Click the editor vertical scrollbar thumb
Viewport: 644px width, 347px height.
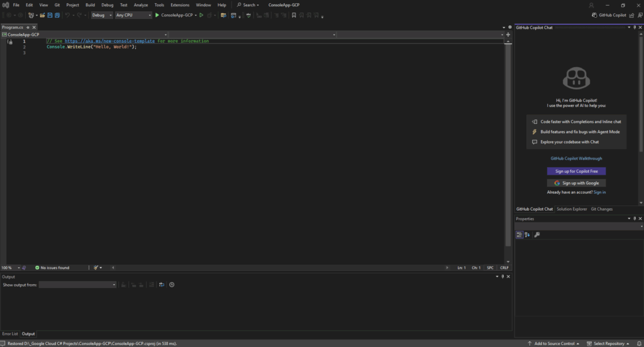(508, 144)
